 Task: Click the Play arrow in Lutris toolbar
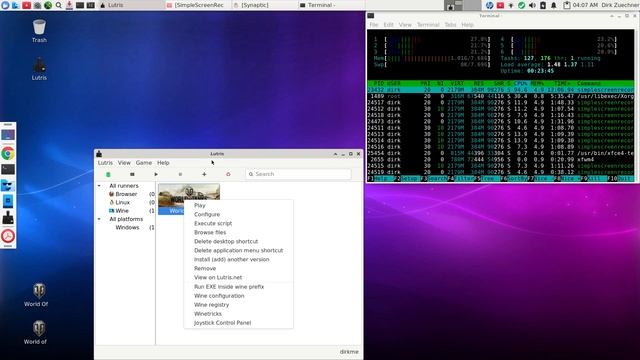156,174
